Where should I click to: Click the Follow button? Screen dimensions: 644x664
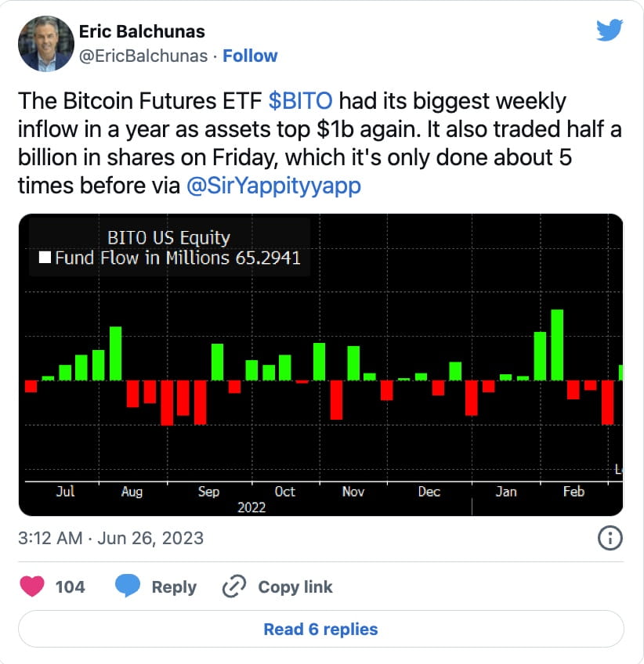(x=250, y=56)
